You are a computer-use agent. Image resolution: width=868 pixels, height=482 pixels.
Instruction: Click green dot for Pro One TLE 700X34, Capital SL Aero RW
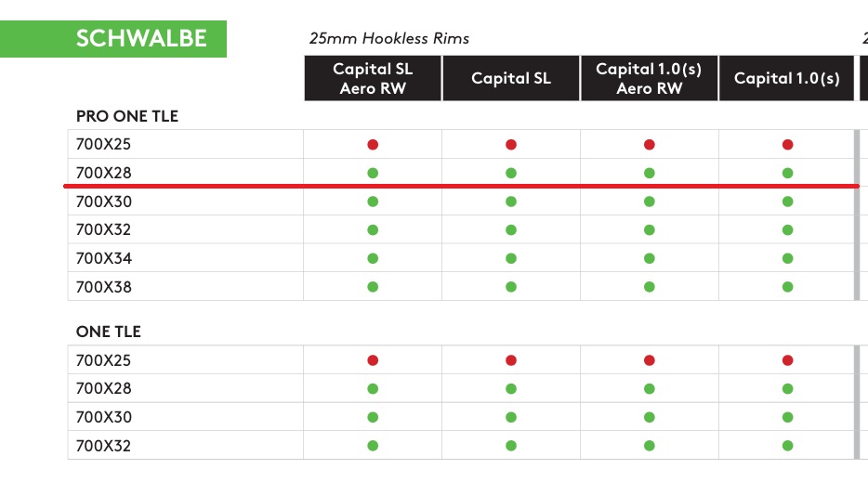[373, 258]
